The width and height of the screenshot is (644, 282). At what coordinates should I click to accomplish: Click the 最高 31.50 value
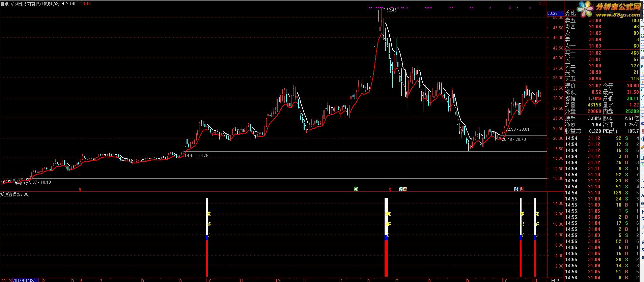coord(633,92)
